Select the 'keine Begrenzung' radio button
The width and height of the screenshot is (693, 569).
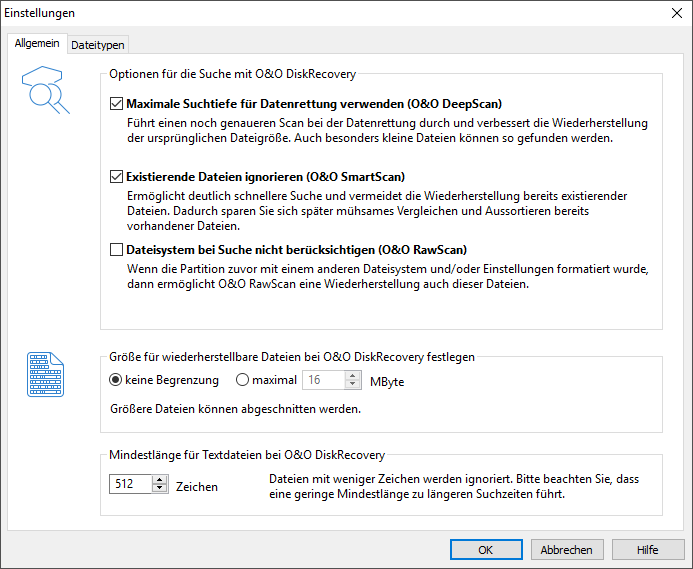(x=116, y=380)
